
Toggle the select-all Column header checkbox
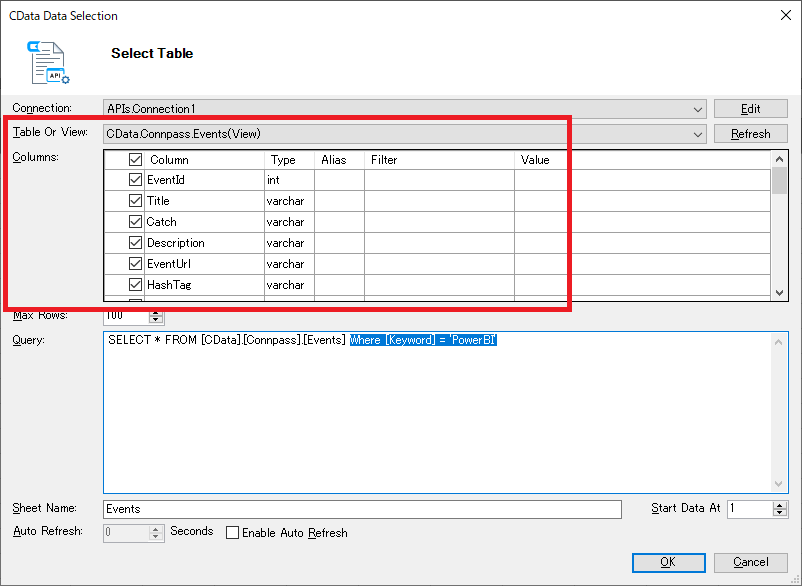click(135, 160)
